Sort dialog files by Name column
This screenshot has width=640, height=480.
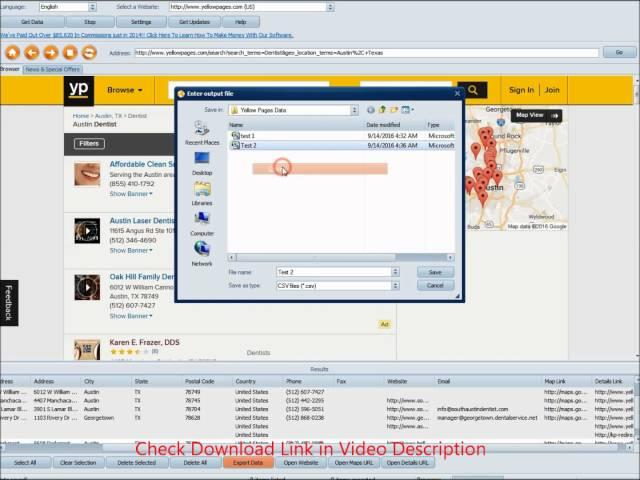pyautogui.click(x=296, y=125)
